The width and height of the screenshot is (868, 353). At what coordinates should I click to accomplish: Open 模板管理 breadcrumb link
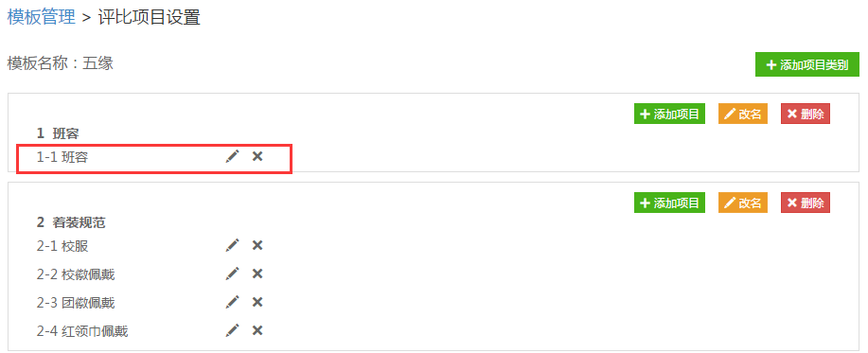click(x=41, y=17)
